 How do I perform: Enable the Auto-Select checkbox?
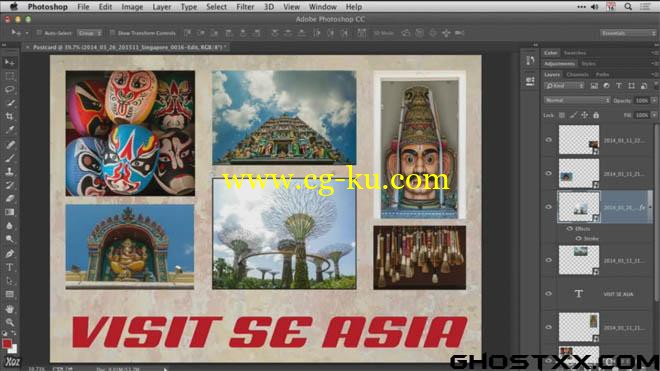coord(39,33)
